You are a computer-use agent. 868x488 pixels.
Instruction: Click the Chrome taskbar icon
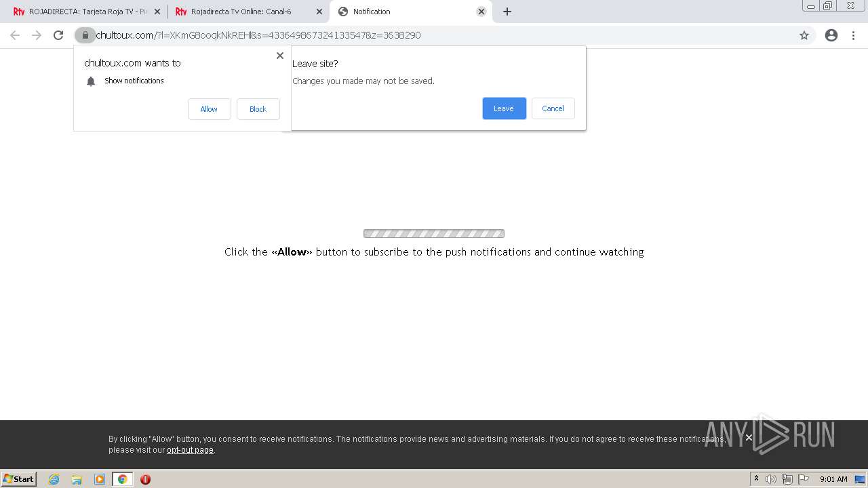pos(122,479)
